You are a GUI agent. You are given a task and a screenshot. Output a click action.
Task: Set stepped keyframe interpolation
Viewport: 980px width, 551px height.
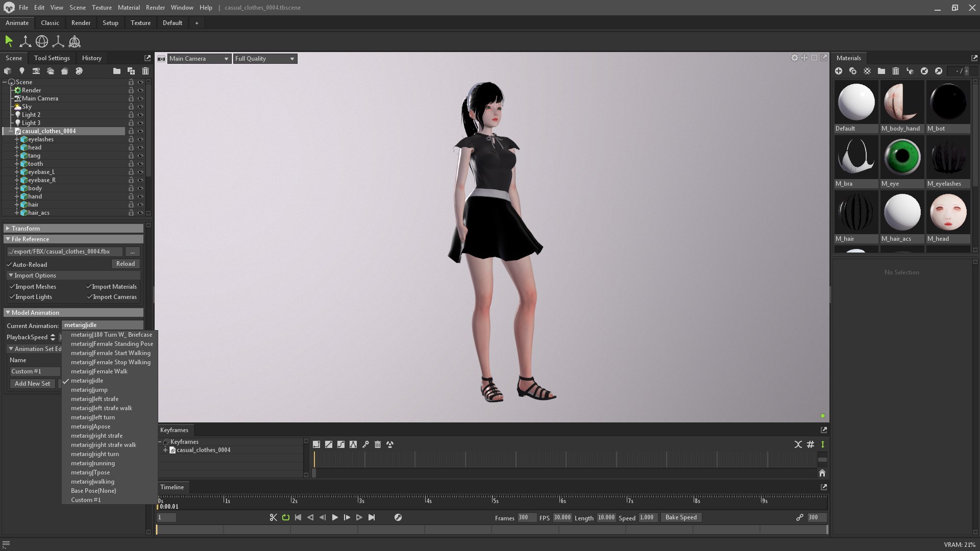pyautogui.click(x=316, y=444)
